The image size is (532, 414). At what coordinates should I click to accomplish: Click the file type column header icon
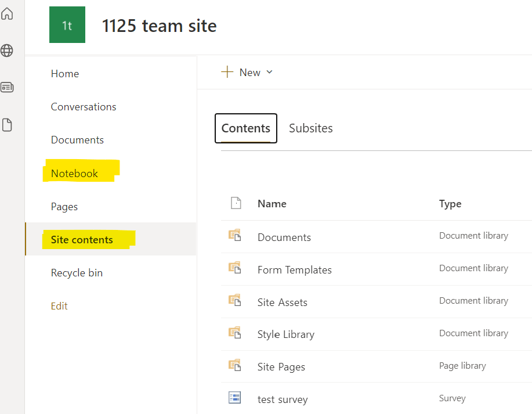coord(236,203)
